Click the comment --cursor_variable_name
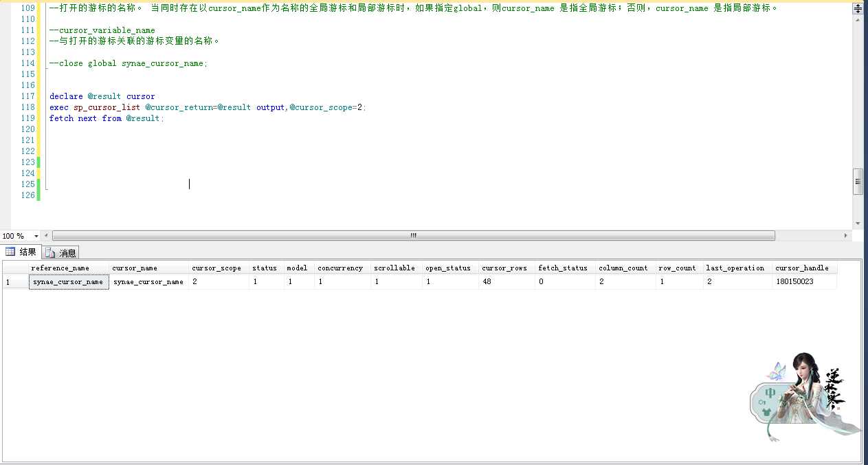Image resolution: width=868 pixels, height=465 pixels. tap(102, 30)
